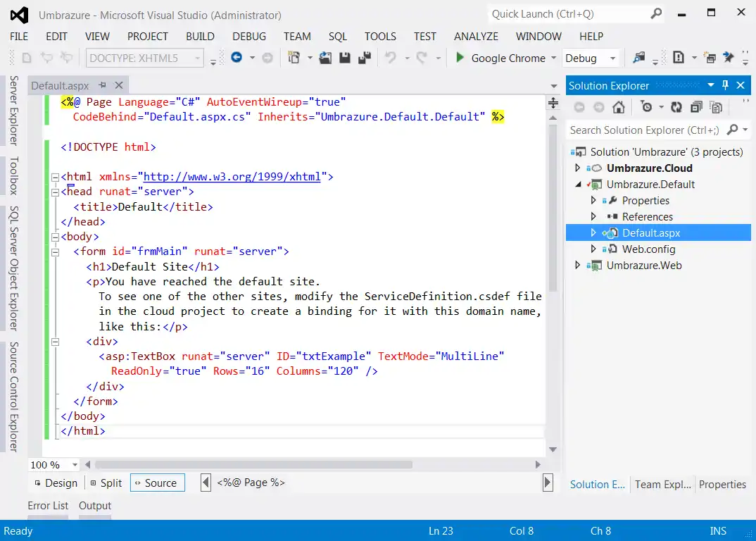The width and height of the screenshot is (756, 541).
Task: Close the Solution Explorer panel
Action: (741, 85)
